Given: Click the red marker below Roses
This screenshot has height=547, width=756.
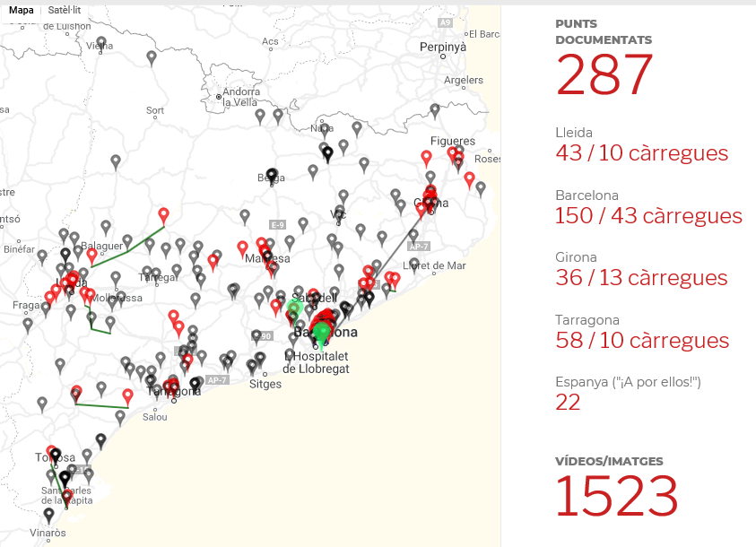Looking at the screenshot, I should coord(469,178).
